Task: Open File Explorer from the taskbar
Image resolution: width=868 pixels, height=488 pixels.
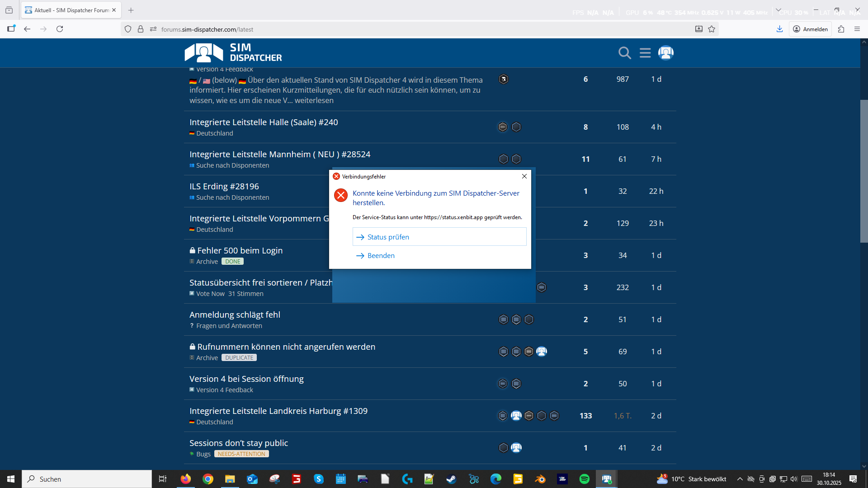Action: [x=230, y=479]
